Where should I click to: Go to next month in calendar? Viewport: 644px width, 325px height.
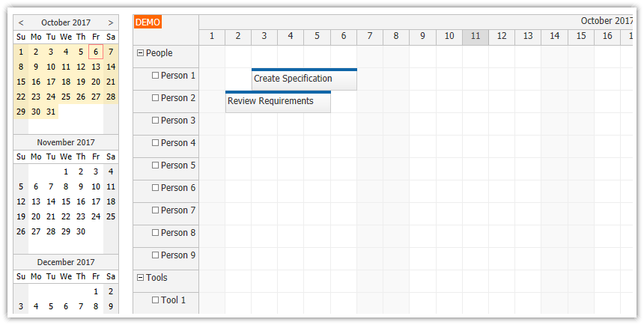pos(111,22)
